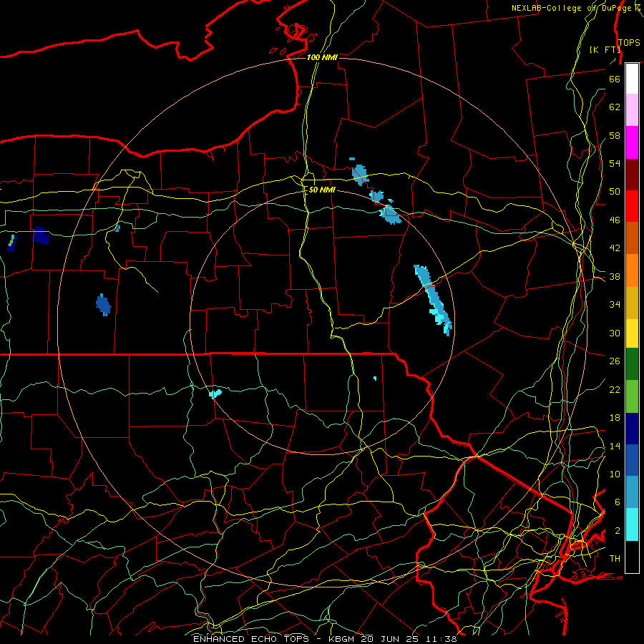Click legend value '38'
This screenshot has height=644, width=644.
click(x=615, y=276)
